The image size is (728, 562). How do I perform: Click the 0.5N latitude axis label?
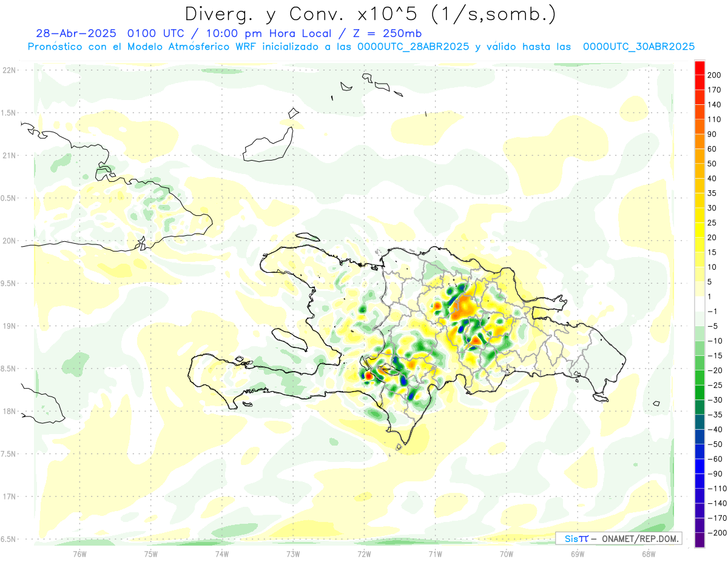tap(9, 198)
